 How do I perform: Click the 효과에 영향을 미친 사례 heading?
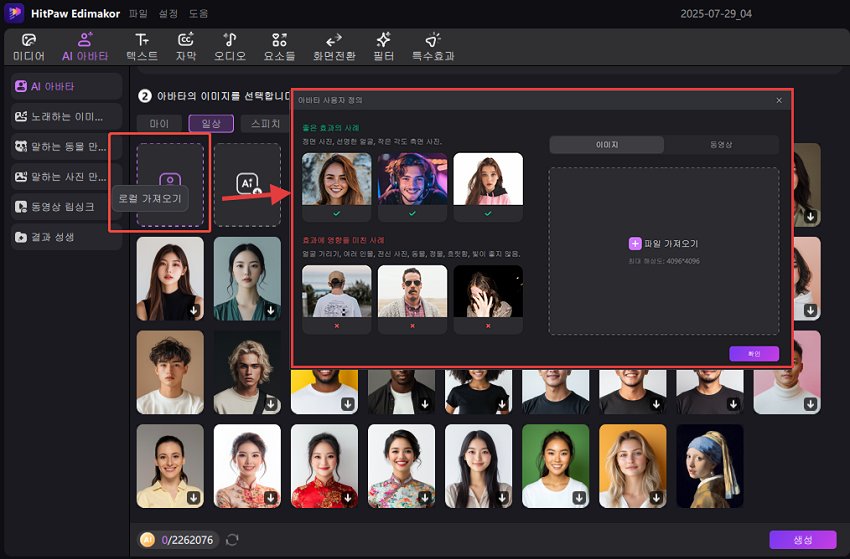click(x=343, y=240)
